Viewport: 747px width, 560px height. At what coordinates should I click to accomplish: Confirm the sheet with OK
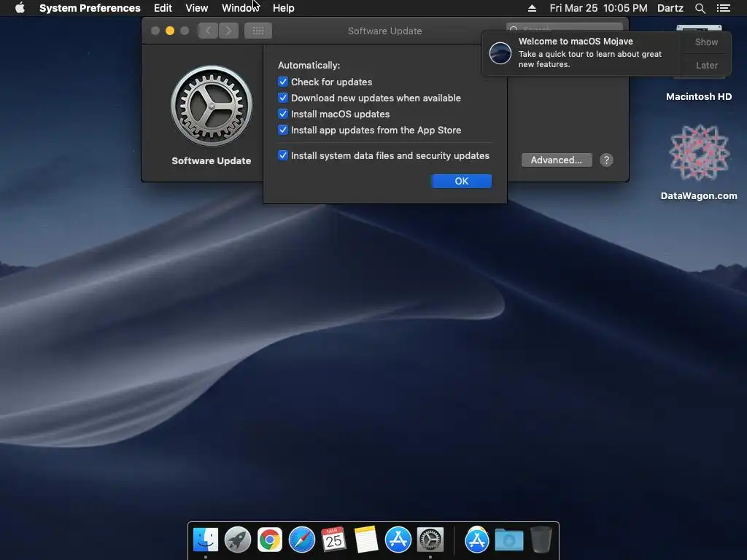(x=461, y=181)
